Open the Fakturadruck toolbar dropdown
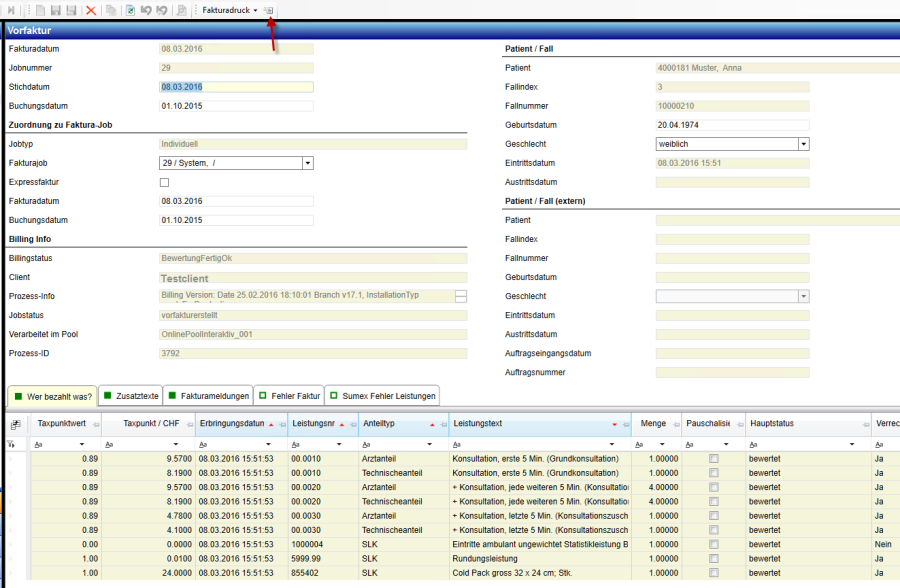This screenshot has width=900, height=588. (x=230, y=10)
